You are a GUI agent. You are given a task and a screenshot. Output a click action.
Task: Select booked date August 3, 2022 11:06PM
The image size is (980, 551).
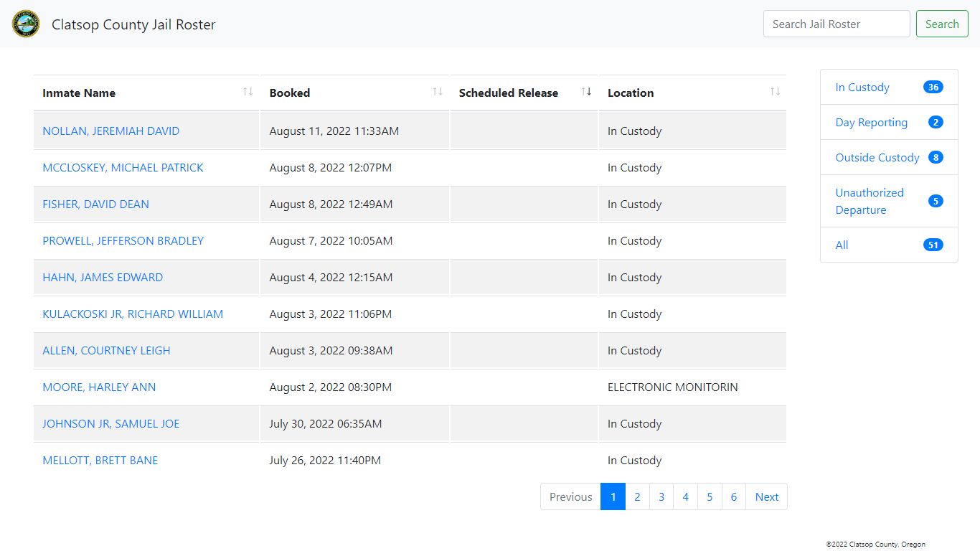click(x=331, y=314)
